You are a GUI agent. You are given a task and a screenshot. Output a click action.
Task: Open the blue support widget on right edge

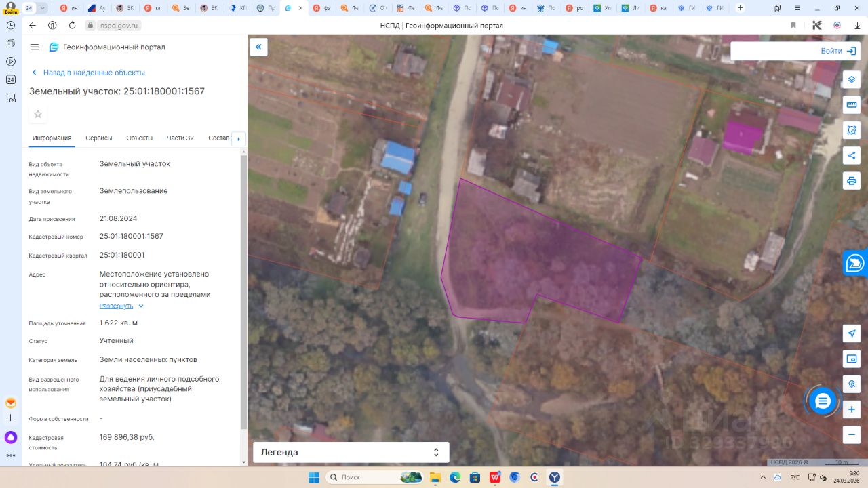[856, 263]
